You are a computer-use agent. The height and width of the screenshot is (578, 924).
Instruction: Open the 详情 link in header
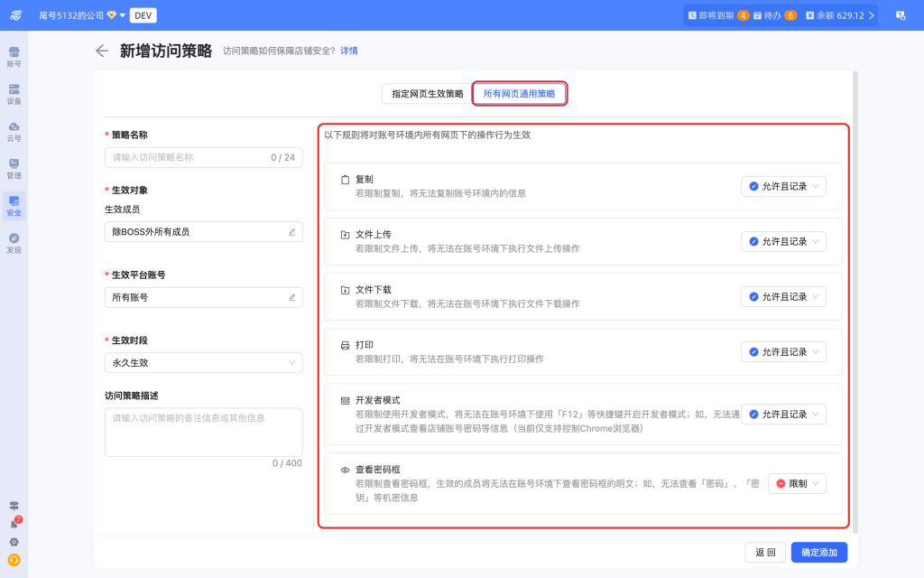348,51
